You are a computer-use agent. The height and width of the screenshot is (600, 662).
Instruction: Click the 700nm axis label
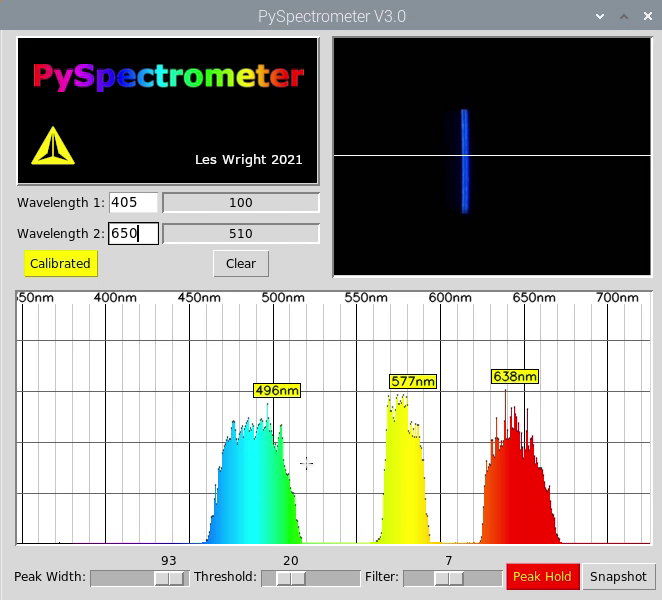tap(617, 298)
